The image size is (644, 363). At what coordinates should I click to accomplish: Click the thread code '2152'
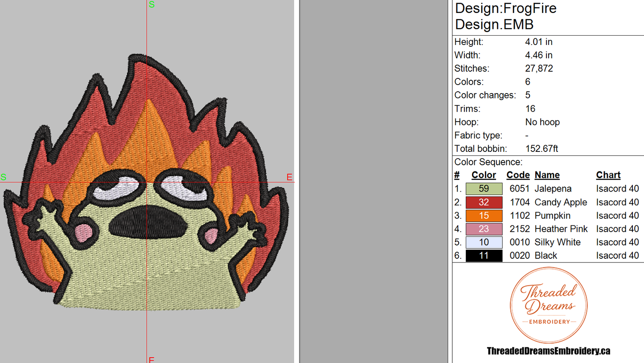pos(520,229)
